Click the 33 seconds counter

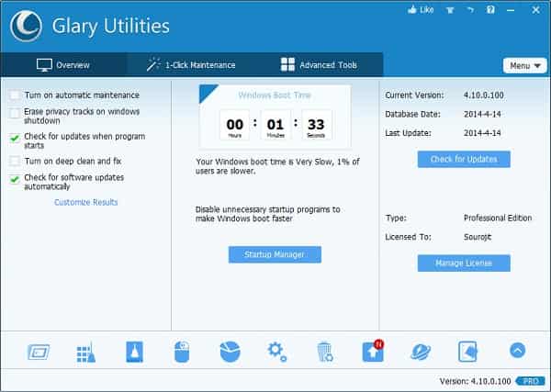[x=316, y=125]
